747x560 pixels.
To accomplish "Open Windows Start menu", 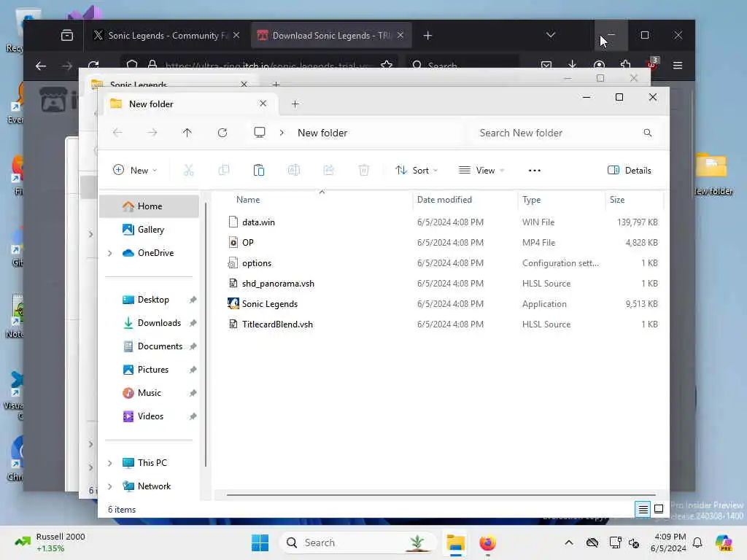I will (x=260, y=542).
